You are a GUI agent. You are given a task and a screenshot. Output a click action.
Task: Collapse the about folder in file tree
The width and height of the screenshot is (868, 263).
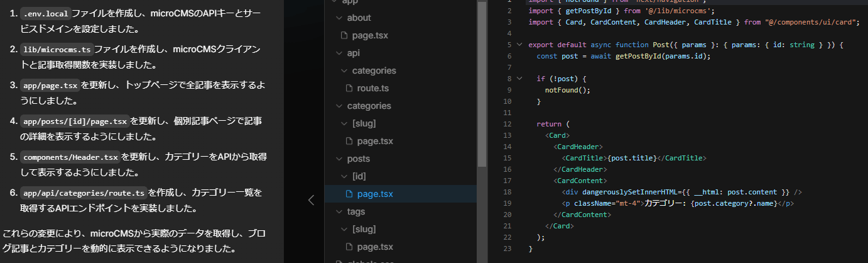339,18
